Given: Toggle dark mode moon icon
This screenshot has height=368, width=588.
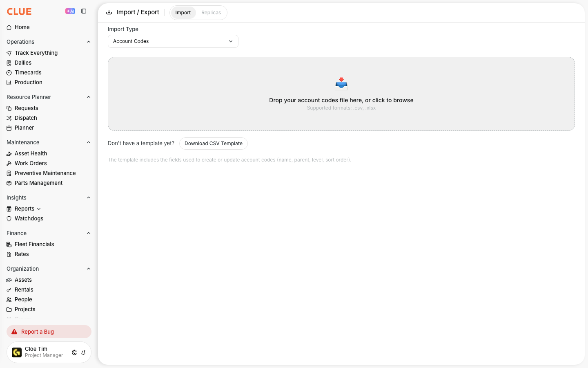Looking at the screenshot, I should pyautogui.click(x=74, y=352).
